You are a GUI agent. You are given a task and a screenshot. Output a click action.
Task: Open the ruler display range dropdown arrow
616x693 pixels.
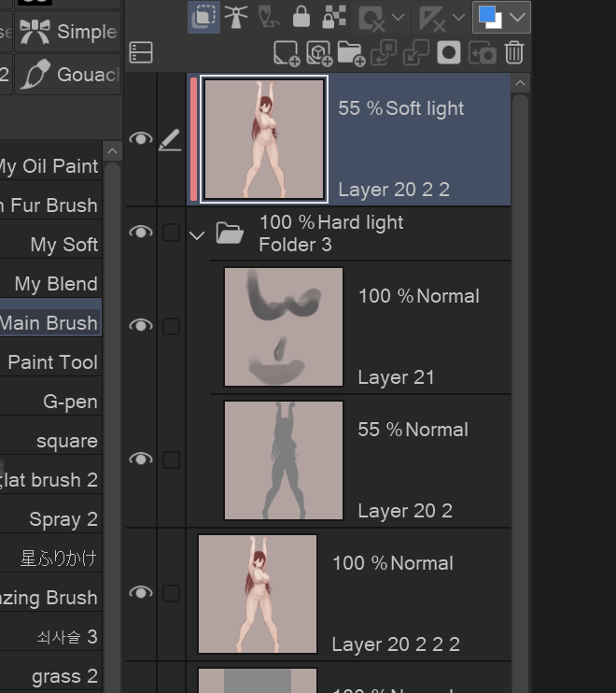(458, 17)
